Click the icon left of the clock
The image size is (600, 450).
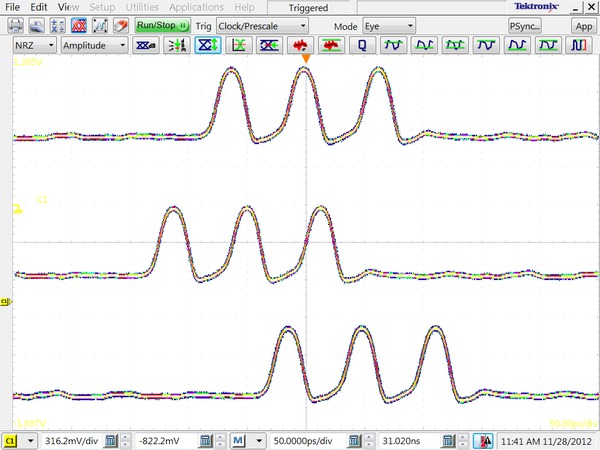(x=483, y=440)
